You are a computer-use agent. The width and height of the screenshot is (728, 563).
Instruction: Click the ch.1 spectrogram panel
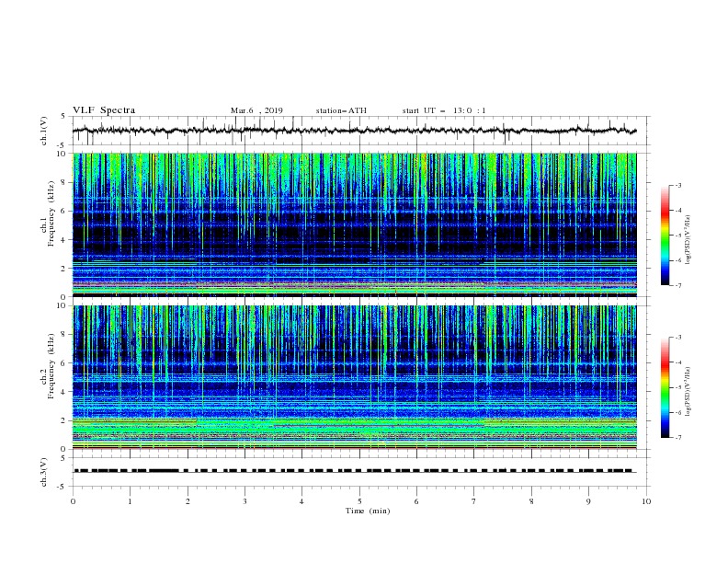pyautogui.click(x=355, y=224)
